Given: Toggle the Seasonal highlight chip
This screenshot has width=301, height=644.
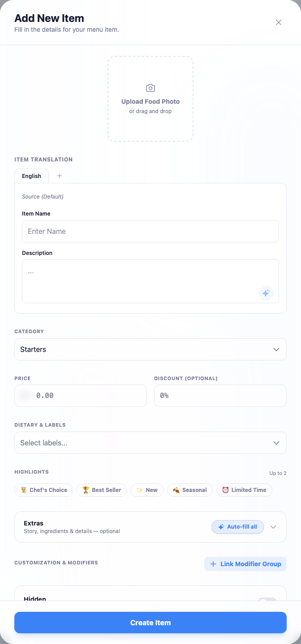Looking at the screenshot, I should click(190, 490).
